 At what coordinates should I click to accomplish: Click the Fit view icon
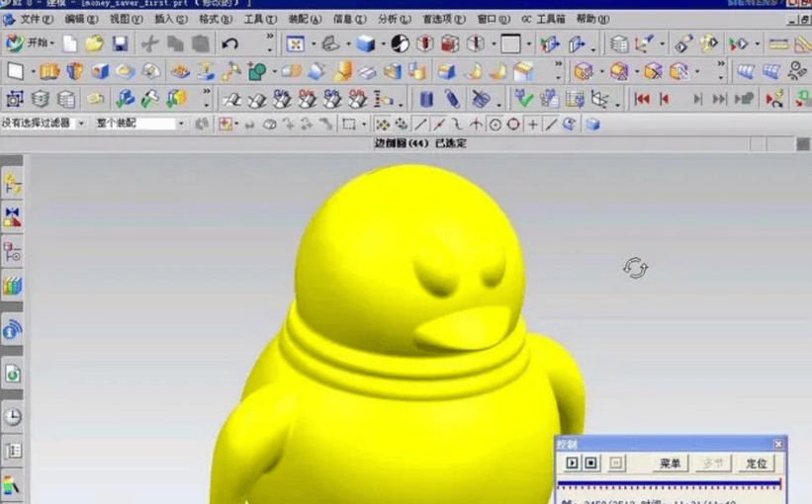coord(295,43)
